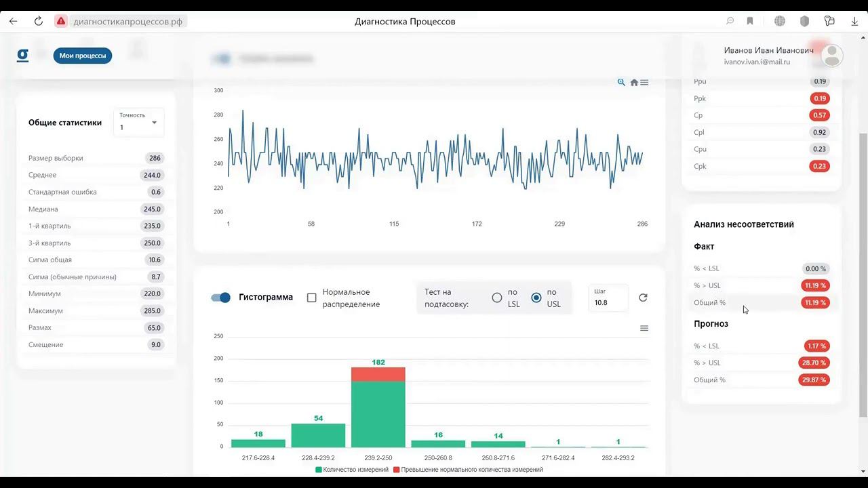868x488 pixels.
Task: Activate the zoom magnifier on the line chart
Action: pos(621,82)
